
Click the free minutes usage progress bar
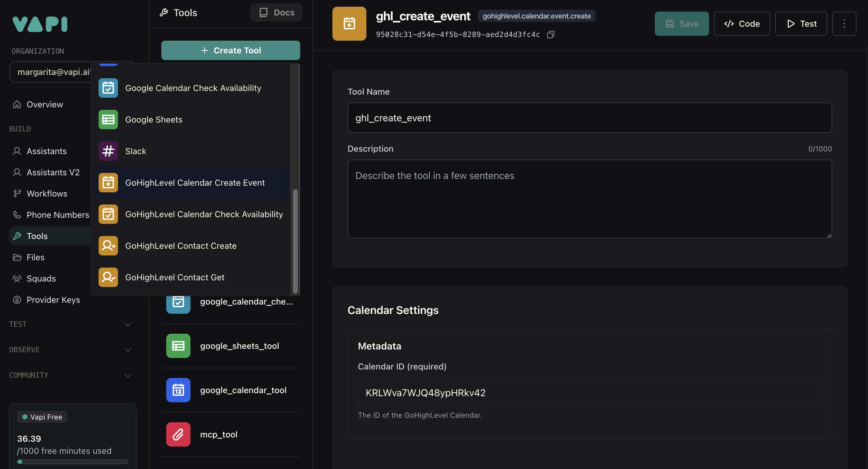73,462
